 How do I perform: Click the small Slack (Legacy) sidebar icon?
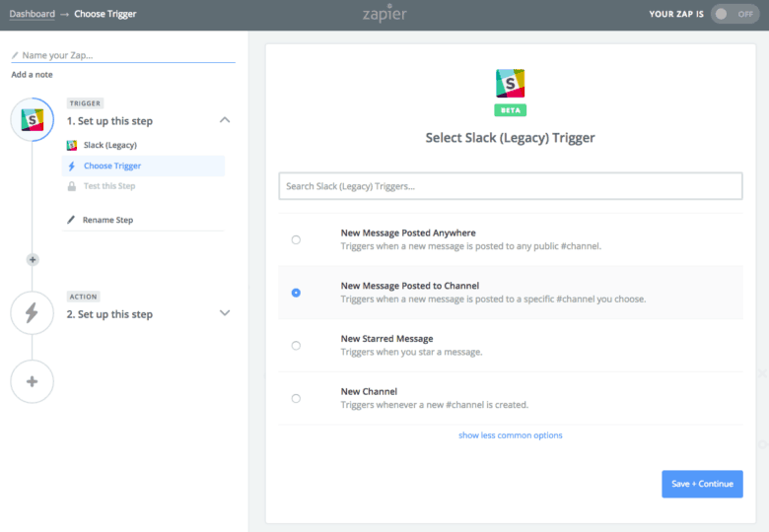71,145
